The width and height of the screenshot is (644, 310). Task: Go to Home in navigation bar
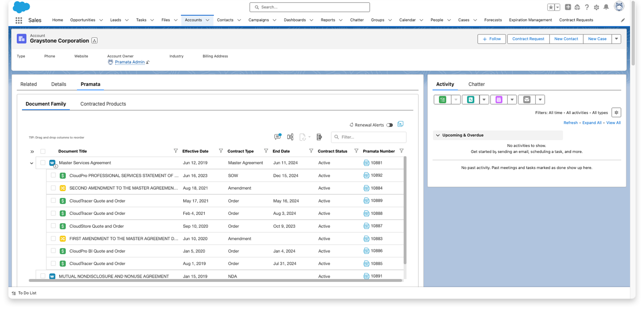tap(58, 20)
